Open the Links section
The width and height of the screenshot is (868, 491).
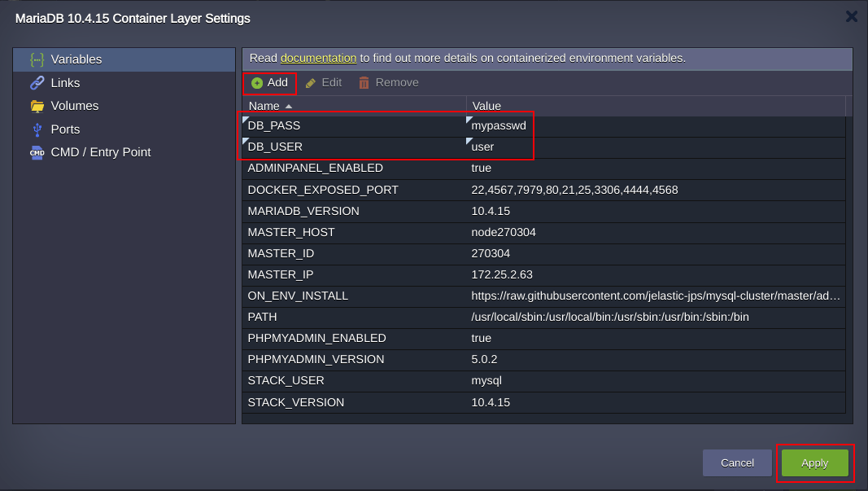pos(65,83)
